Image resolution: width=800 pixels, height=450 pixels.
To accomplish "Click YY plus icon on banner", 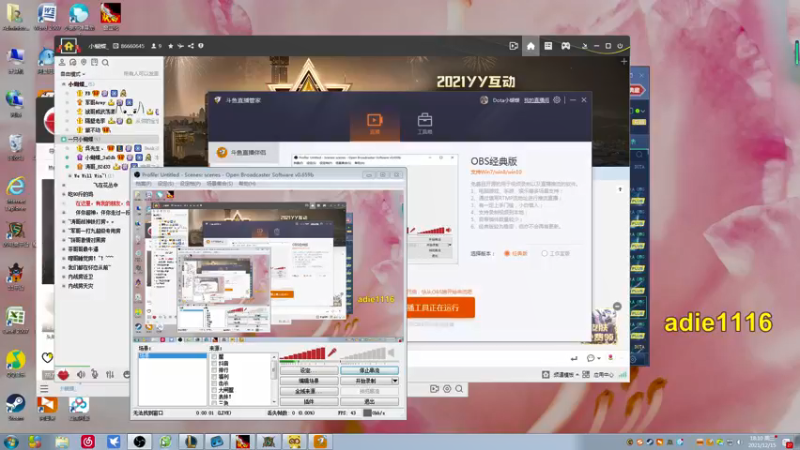I will (x=624, y=61).
